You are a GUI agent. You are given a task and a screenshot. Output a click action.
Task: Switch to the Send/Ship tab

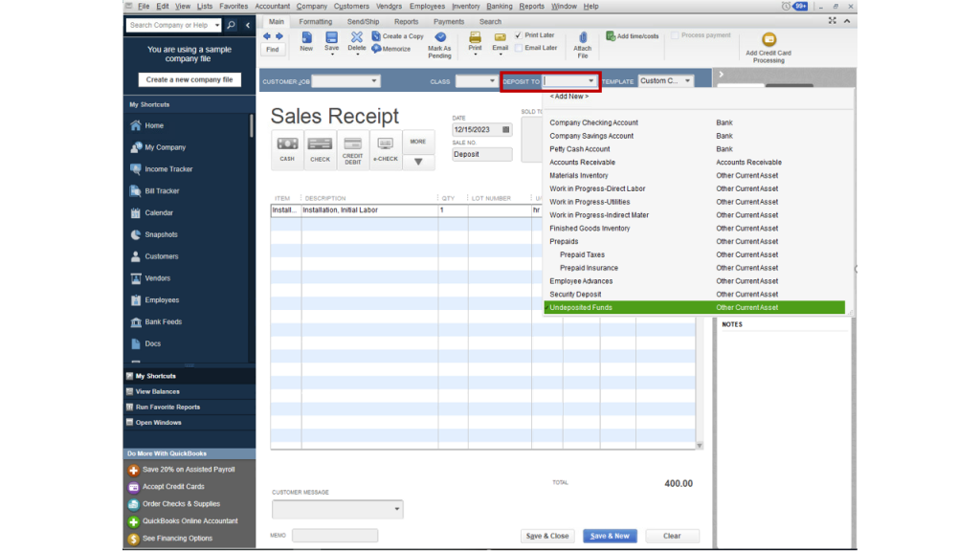363,22
